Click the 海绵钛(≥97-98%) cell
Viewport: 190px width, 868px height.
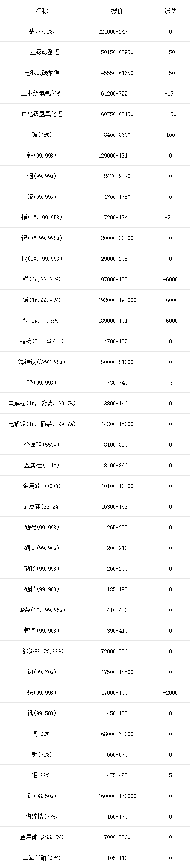pyautogui.click(x=42, y=362)
